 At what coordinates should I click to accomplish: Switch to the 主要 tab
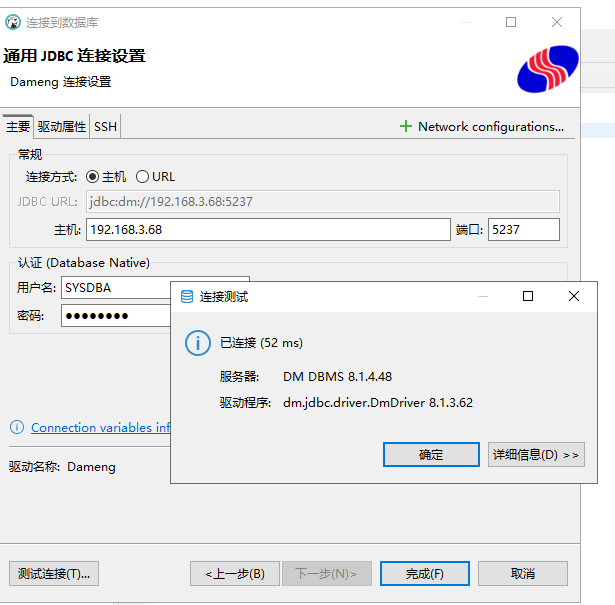pyautogui.click(x=18, y=126)
